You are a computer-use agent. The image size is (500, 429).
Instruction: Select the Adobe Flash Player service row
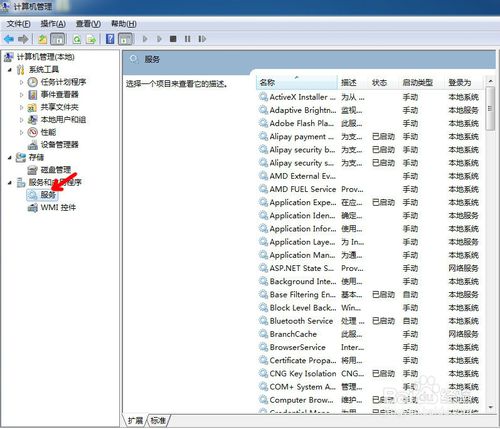[369, 124]
